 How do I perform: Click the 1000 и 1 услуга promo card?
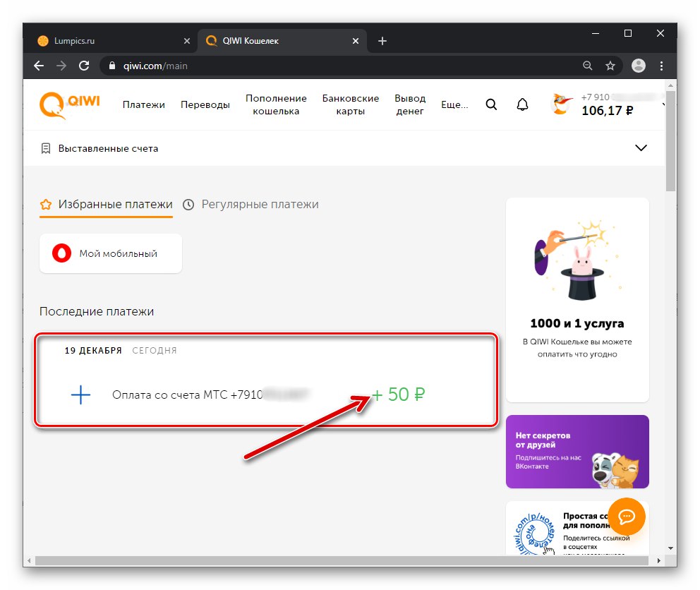tap(577, 300)
